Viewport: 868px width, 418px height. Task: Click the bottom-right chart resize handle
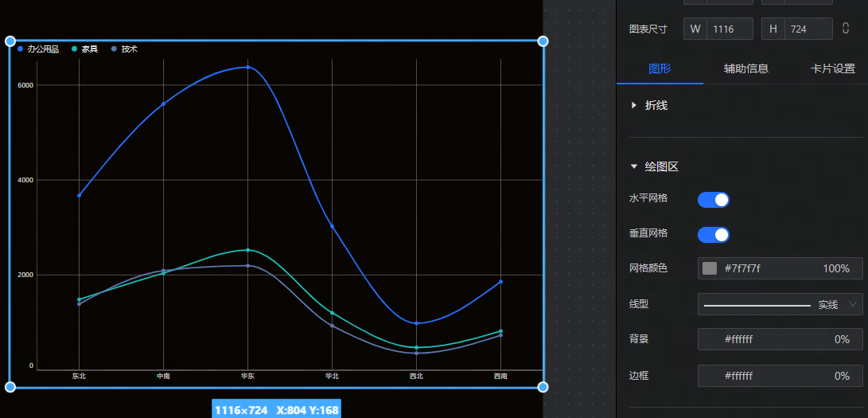tap(543, 387)
